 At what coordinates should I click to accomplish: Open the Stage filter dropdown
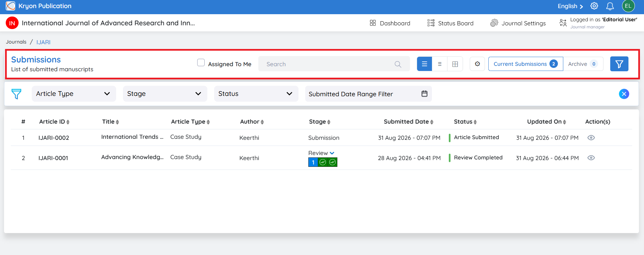coord(165,94)
